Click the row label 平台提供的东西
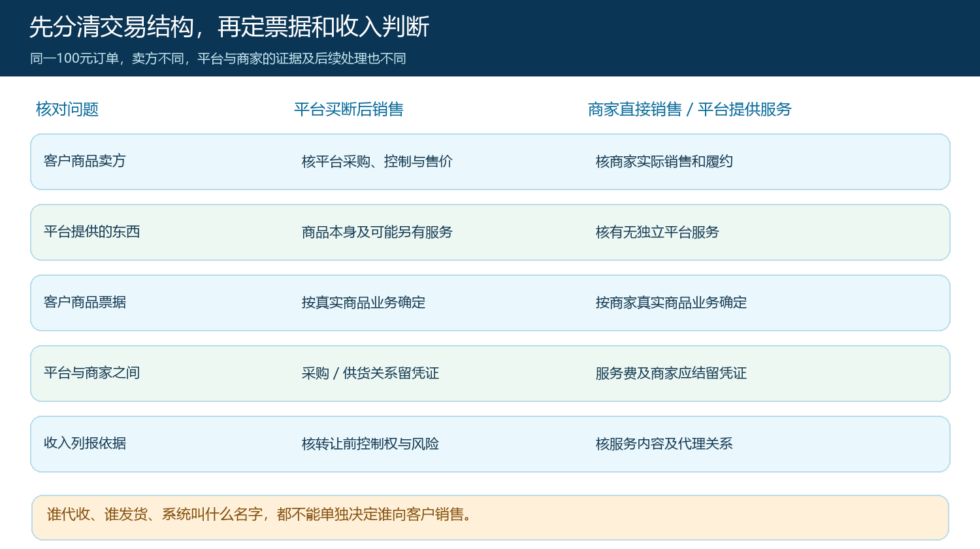Image resolution: width=980 pixels, height=549 pixels. tap(92, 231)
